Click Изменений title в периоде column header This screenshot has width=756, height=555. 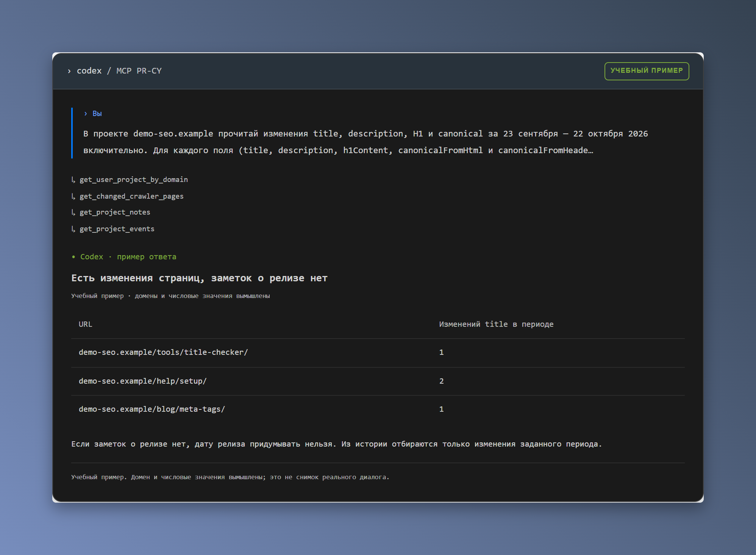tap(496, 324)
